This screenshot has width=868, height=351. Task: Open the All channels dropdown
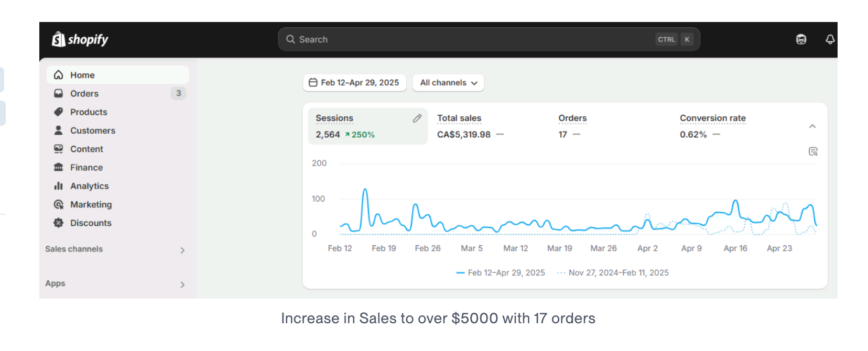(x=448, y=83)
